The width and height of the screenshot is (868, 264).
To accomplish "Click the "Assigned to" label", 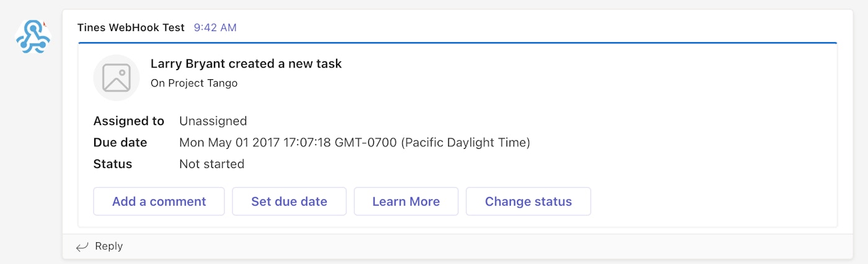I will [129, 121].
